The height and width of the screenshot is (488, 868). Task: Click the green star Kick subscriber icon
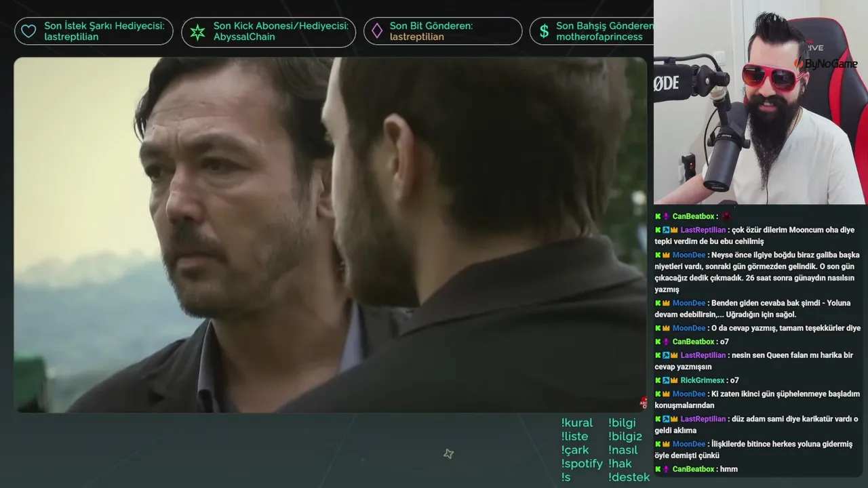[197, 31]
